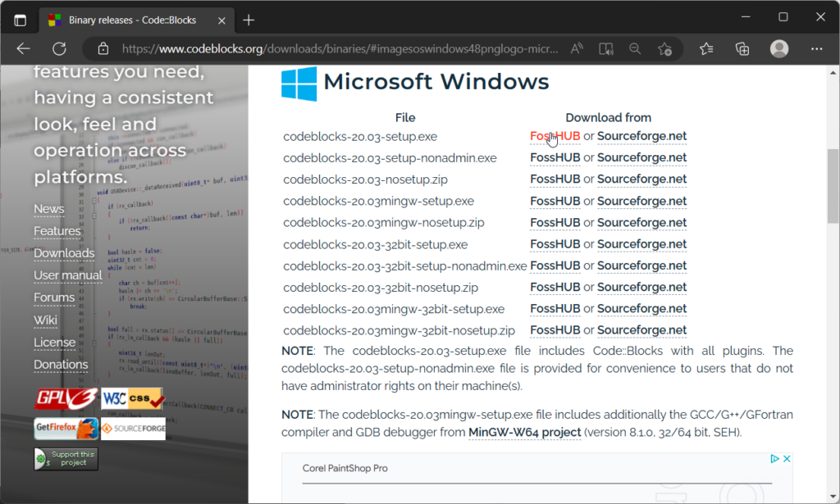The width and height of the screenshot is (840, 504).
Task: Add this page to favorites
Action: [664, 48]
